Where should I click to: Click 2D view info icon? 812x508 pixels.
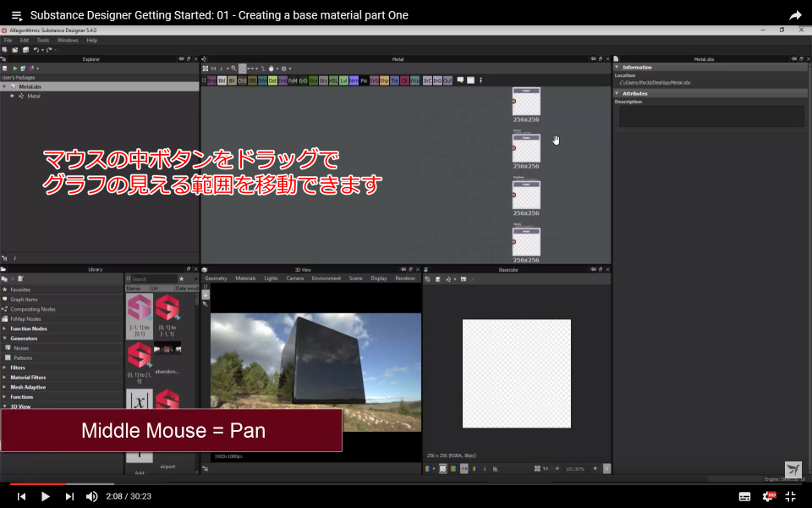point(485,468)
